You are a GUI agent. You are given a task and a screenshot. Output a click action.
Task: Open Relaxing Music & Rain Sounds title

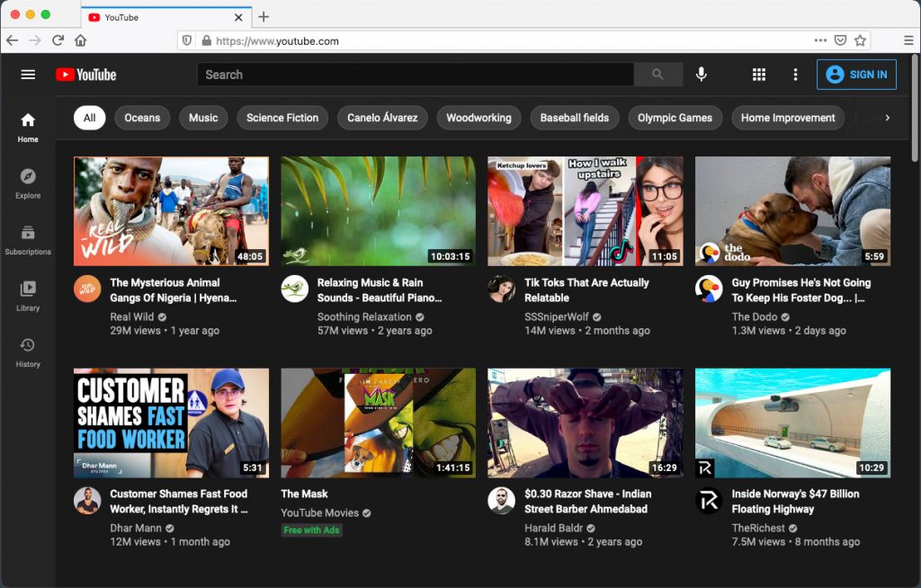pos(380,290)
